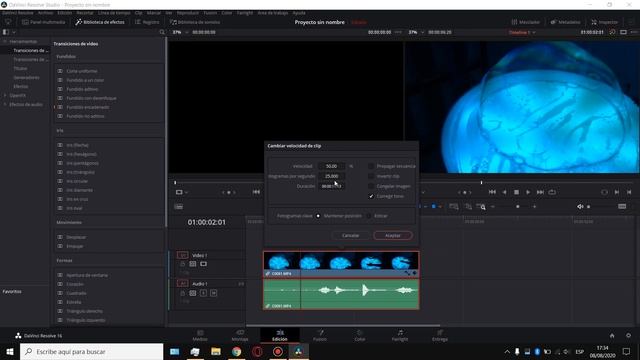Select Iris (flecha) transition
The height and width of the screenshot is (360, 640).
77,145
